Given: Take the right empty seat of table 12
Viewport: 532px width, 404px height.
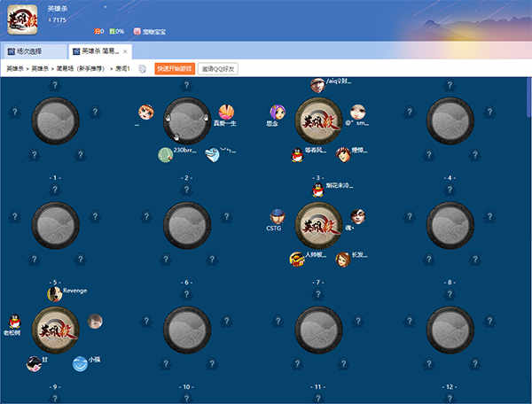Looking at the screenshot, I should 489,321.
